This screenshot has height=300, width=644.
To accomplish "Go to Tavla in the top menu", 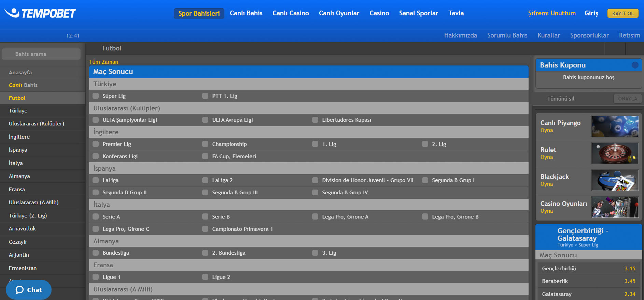I will 456,13.
